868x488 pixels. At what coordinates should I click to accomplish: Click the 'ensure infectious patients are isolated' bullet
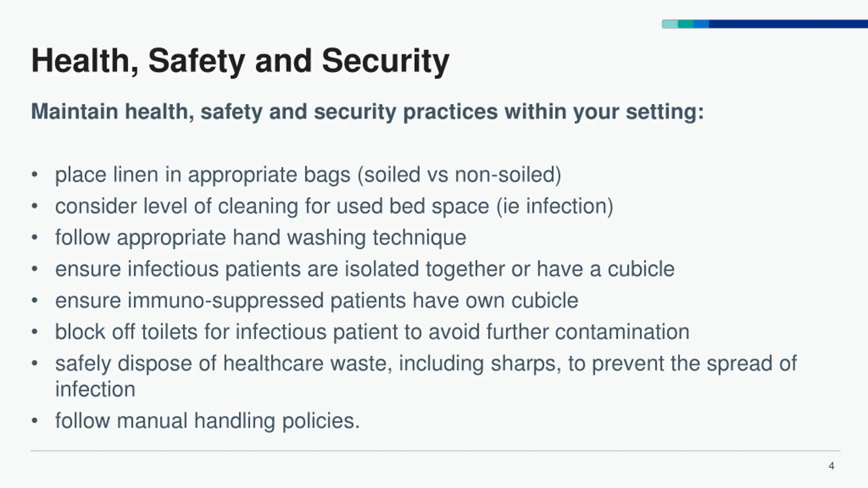click(x=364, y=269)
